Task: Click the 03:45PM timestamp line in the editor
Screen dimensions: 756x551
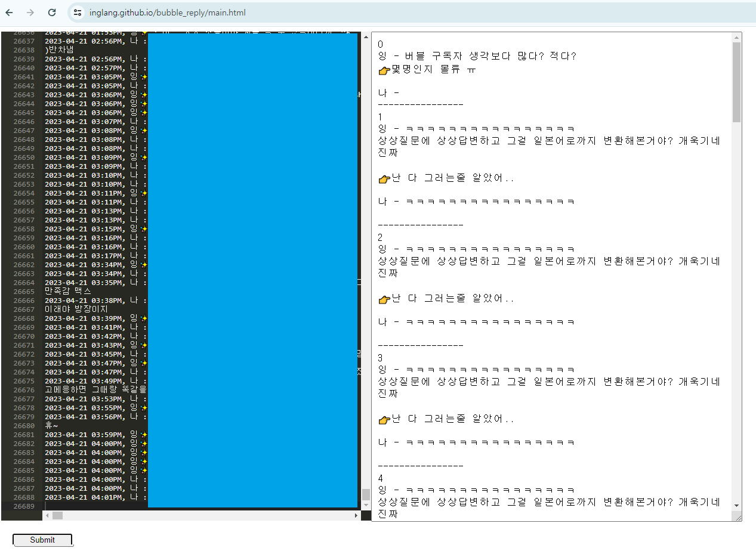Action: click(x=96, y=354)
